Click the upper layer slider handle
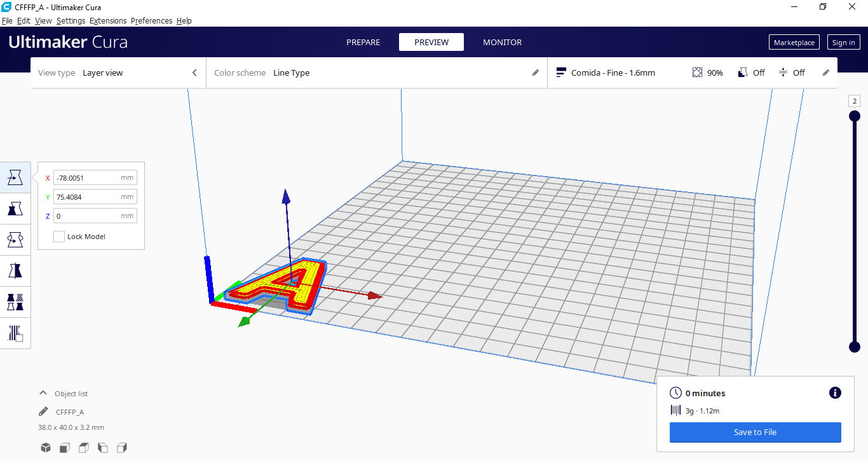The width and height of the screenshot is (868, 463). pyautogui.click(x=855, y=116)
